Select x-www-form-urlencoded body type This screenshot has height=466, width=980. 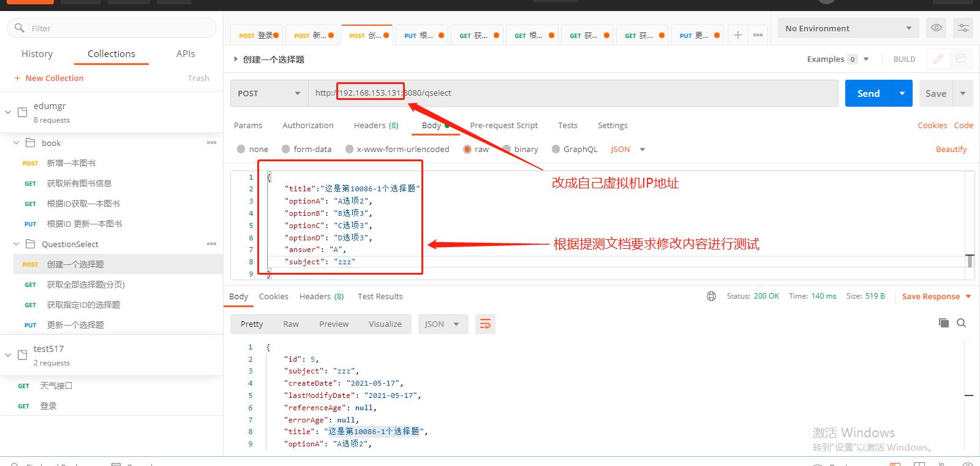[349, 149]
